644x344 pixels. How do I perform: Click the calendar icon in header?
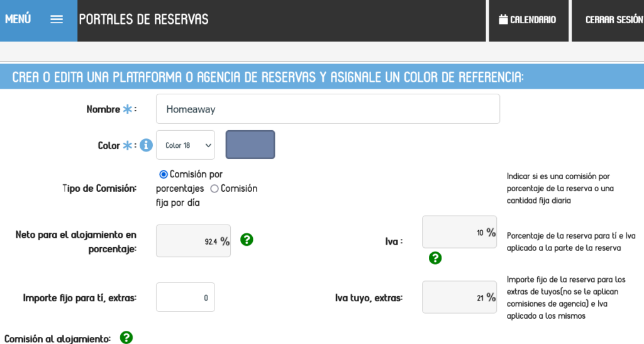click(x=503, y=19)
